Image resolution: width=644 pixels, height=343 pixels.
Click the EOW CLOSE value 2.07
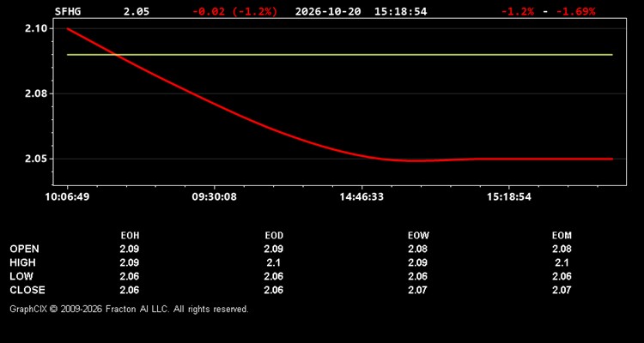click(x=417, y=290)
